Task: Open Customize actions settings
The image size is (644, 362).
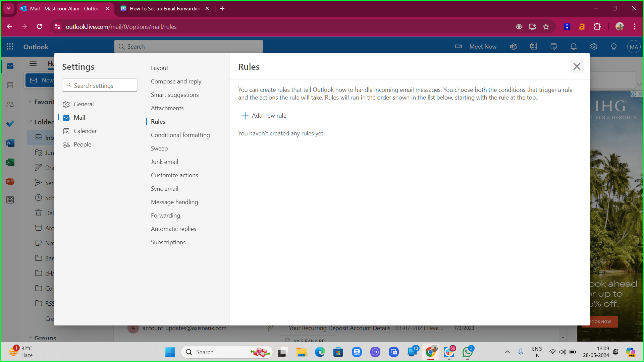Action: point(174,175)
